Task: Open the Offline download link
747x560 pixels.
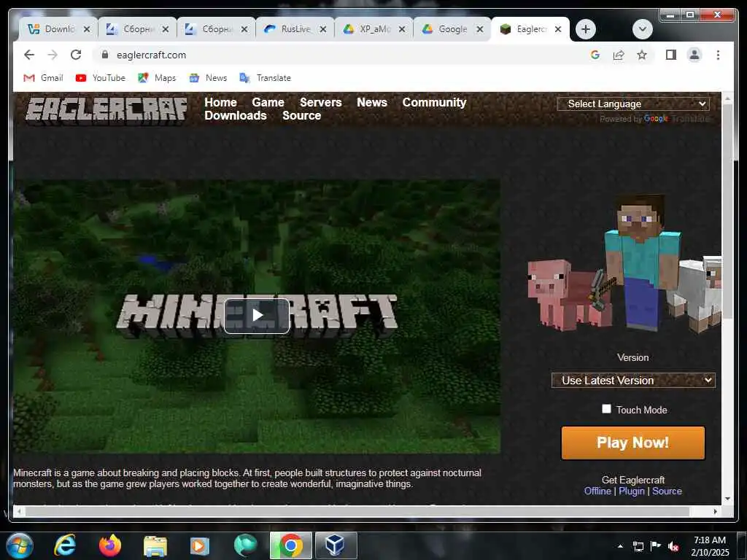Action: 597,491
